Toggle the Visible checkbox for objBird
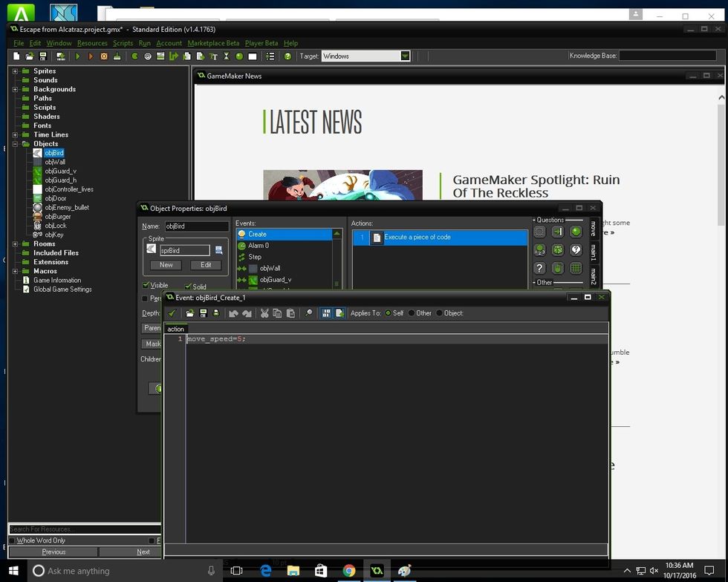 (146, 285)
